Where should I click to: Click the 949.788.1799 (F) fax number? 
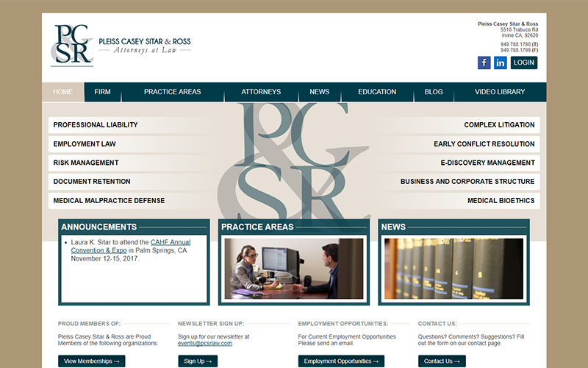pos(519,50)
